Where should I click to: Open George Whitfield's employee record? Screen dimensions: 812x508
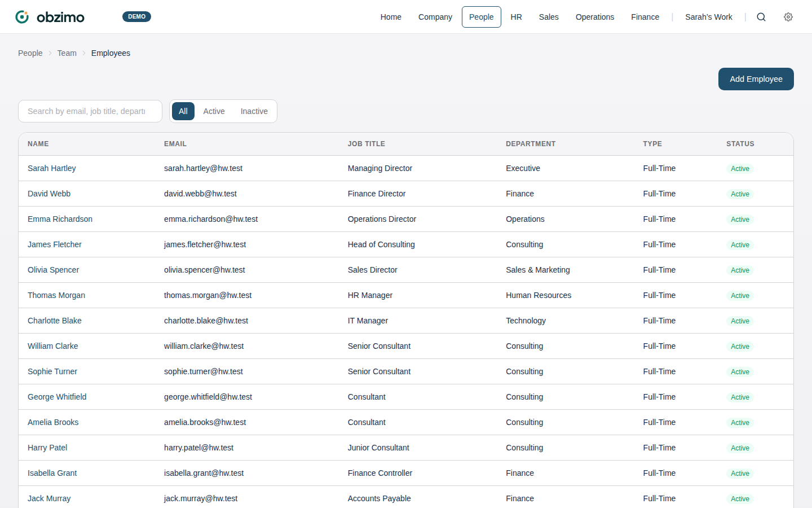coord(57,397)
